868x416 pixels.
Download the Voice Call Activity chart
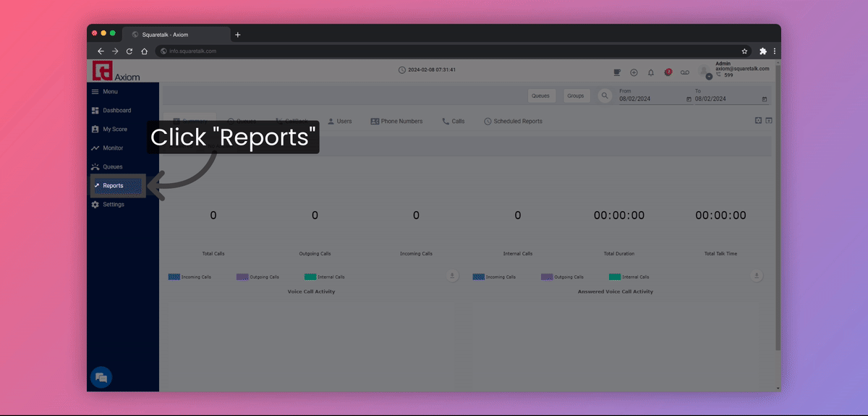pos(452,276)
